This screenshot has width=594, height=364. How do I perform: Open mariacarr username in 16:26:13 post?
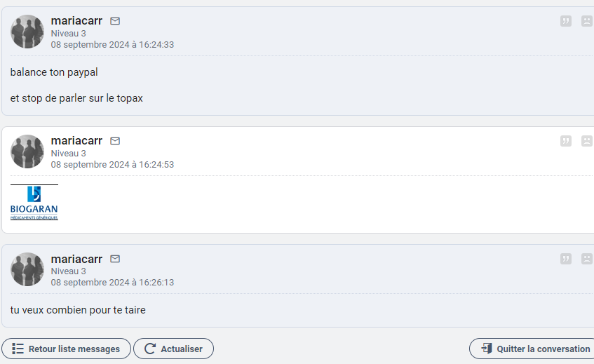76,259
